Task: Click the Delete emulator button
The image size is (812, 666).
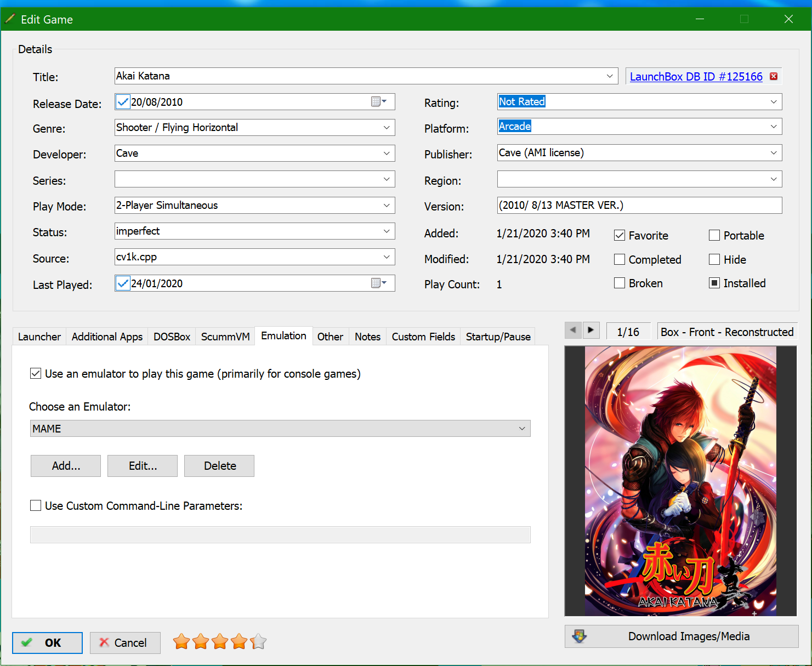Action: (x=219, y=466)
